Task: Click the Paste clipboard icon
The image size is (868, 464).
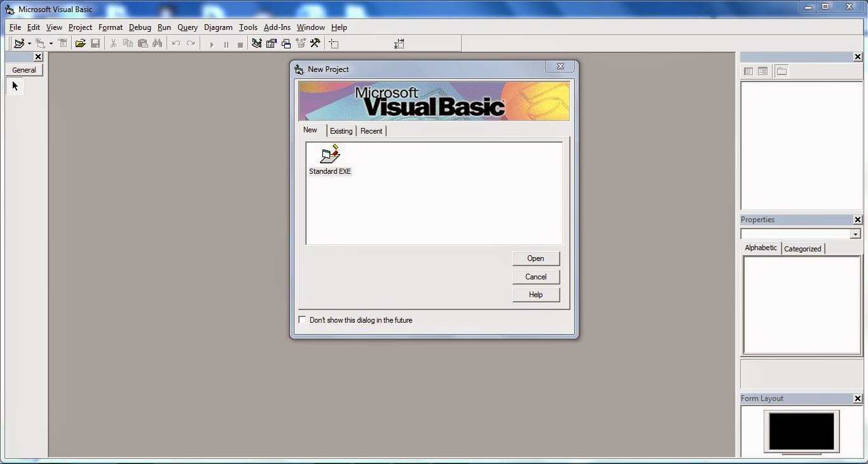Action: coord(142,43)
